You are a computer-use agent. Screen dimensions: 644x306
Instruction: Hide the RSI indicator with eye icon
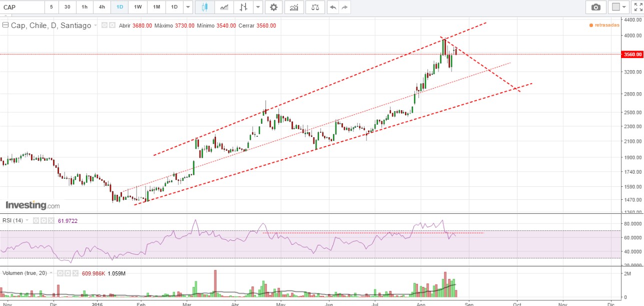tap(36, 220)
